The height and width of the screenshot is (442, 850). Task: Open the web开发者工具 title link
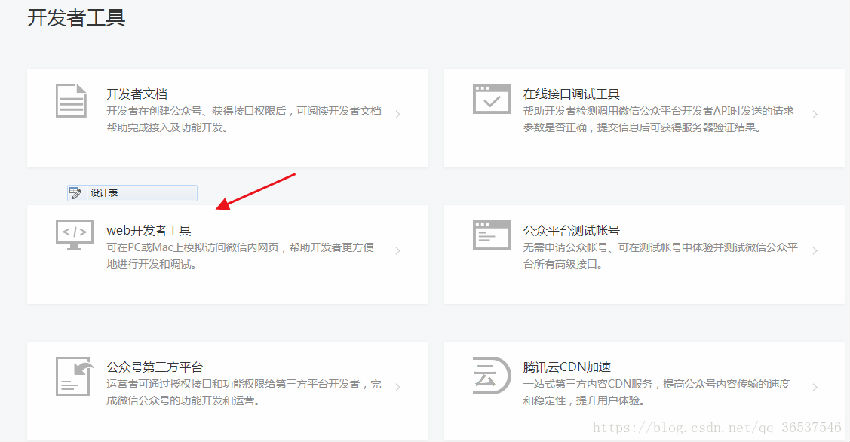pyautogui.click(x=148, y=230)
